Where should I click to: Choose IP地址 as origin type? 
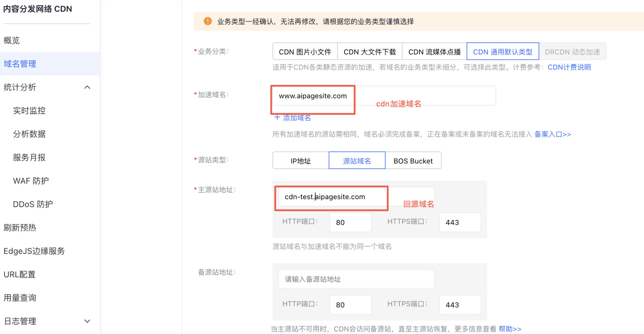pyautogui.click(x=301, y=161)
